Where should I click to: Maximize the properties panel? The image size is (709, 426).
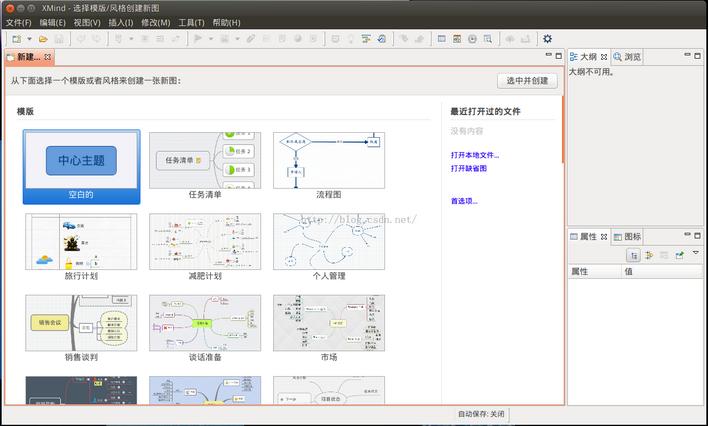coord(697,235)
